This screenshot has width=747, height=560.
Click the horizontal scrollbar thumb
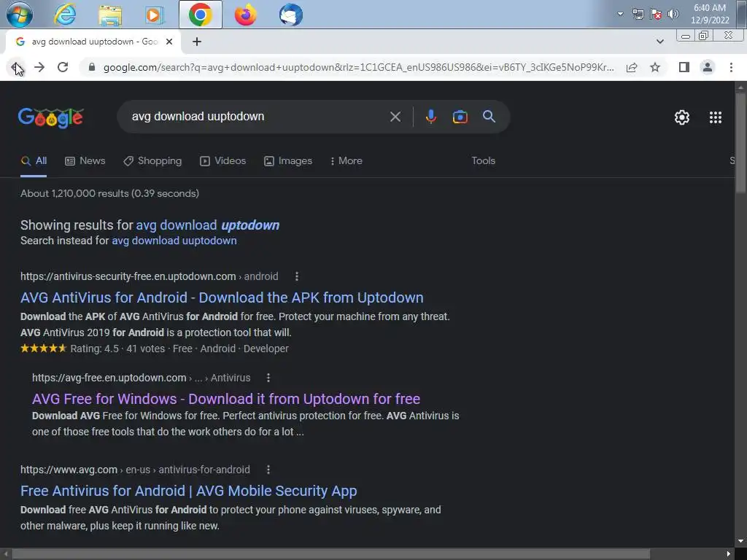pyautogui.click(x=330, y=554)
